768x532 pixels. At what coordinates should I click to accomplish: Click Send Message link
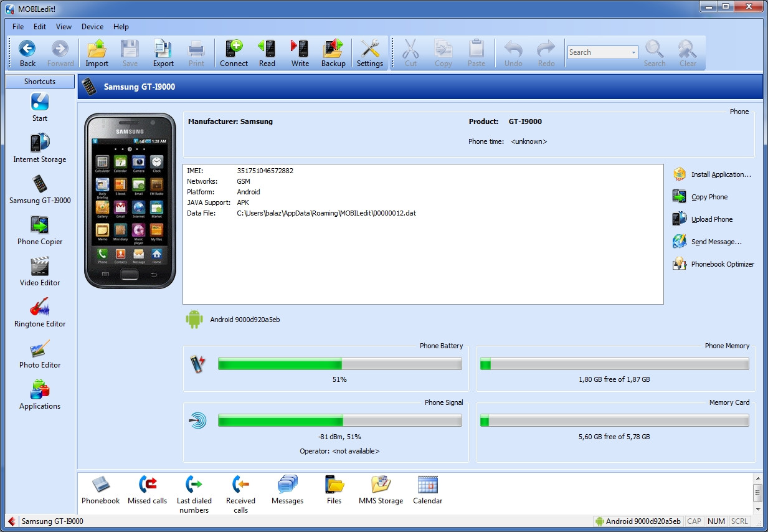(x=707, y=242)
